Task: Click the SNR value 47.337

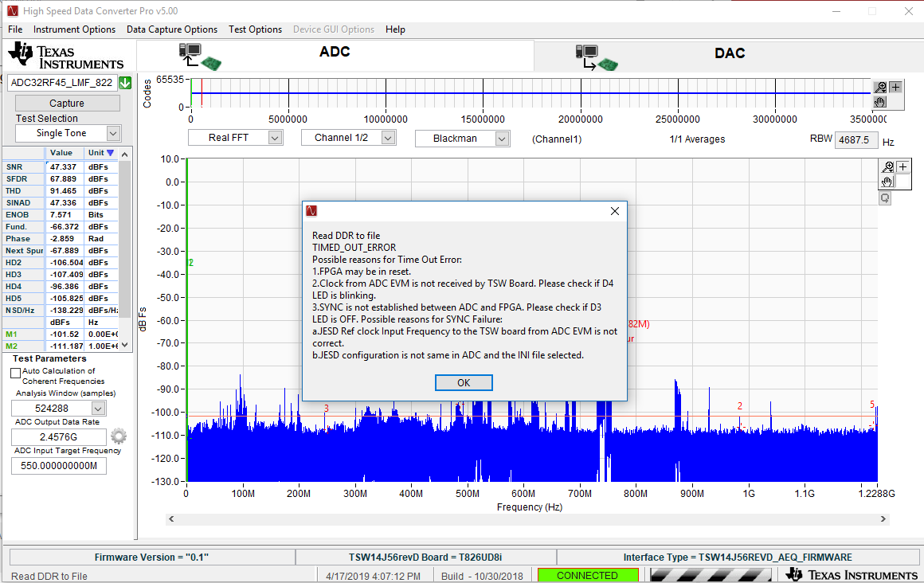Action: click(x=63, y=166)
